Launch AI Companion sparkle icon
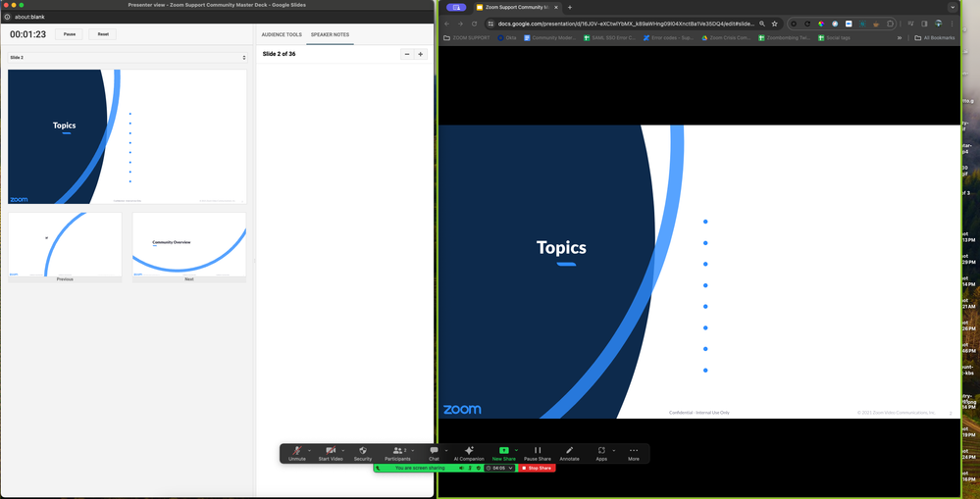Screen dimensions: 980x499 click(469, 451)
